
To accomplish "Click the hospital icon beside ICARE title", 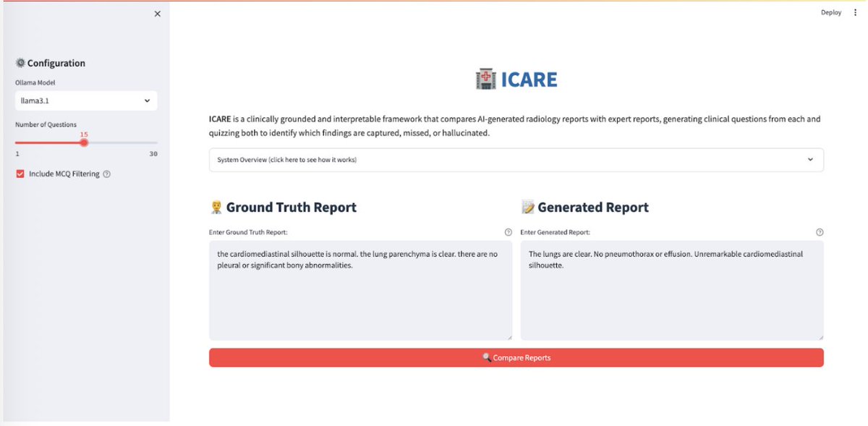I will [x=485, y=80].
